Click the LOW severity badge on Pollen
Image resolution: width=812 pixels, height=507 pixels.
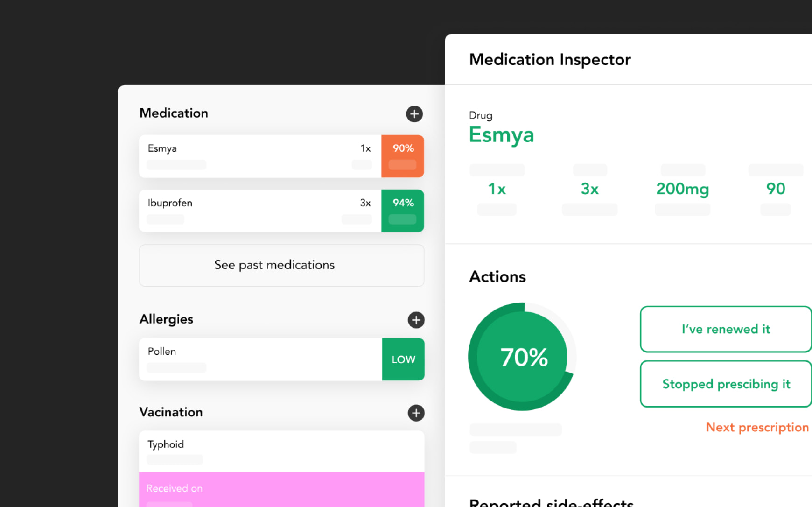pyautogui.click(x=403, y=359)
